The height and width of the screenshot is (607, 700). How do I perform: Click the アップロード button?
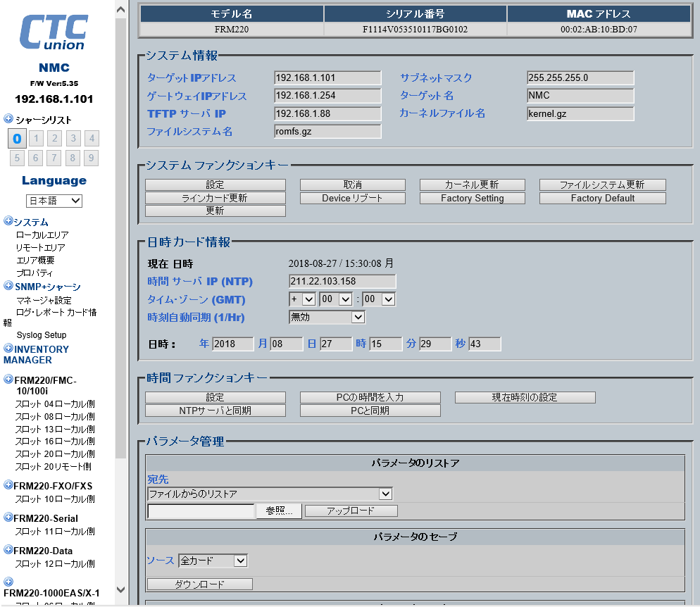pyautogui.click(x=351, y=511)
